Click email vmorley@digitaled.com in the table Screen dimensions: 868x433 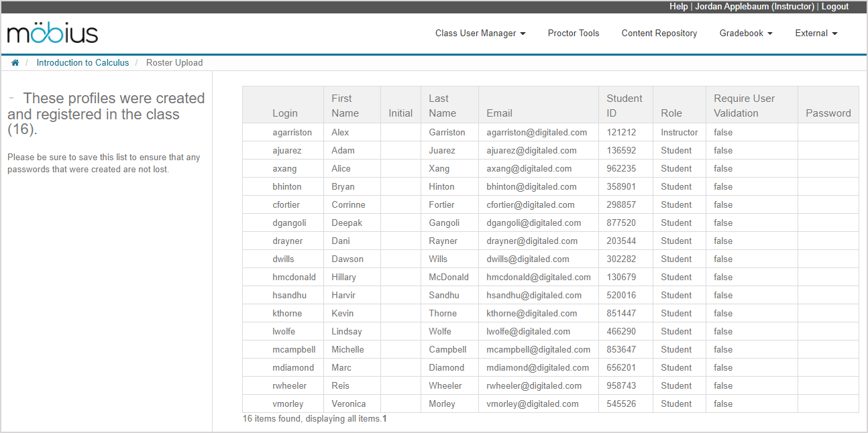pos(532,404)
